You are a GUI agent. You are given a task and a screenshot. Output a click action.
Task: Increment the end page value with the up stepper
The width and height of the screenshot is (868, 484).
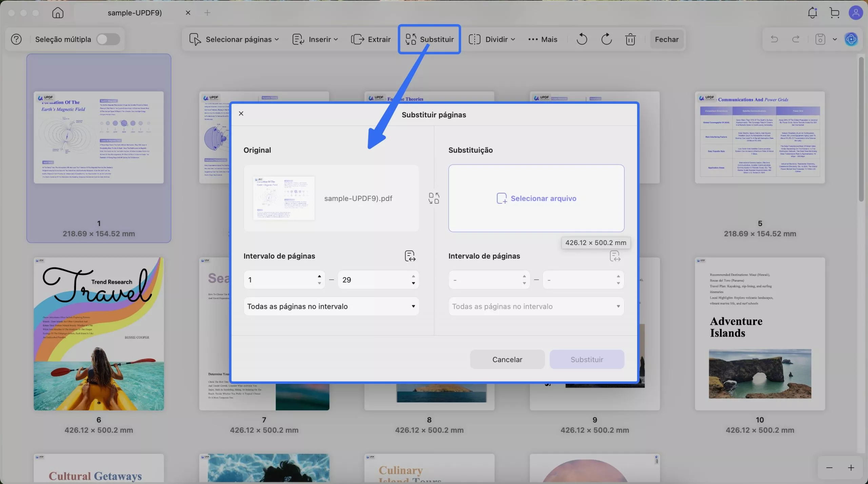pyautogui.click(x=413, y=276)
